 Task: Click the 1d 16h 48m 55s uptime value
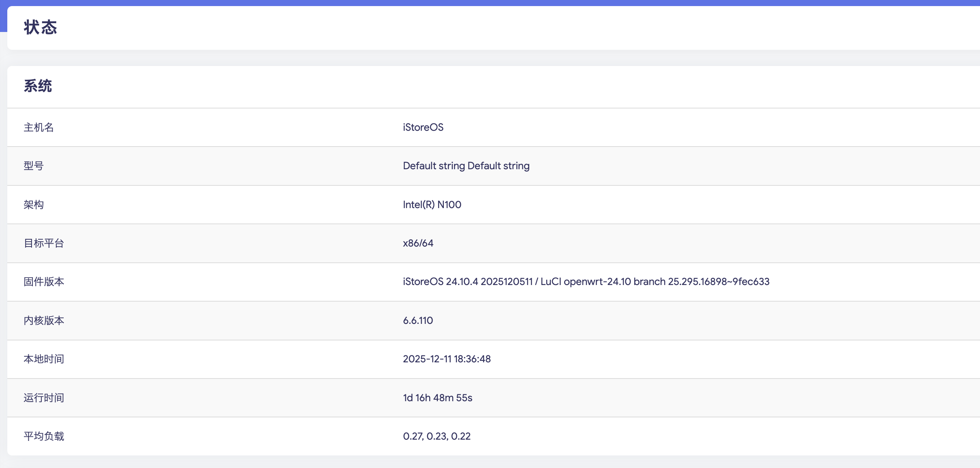point(437,398)
